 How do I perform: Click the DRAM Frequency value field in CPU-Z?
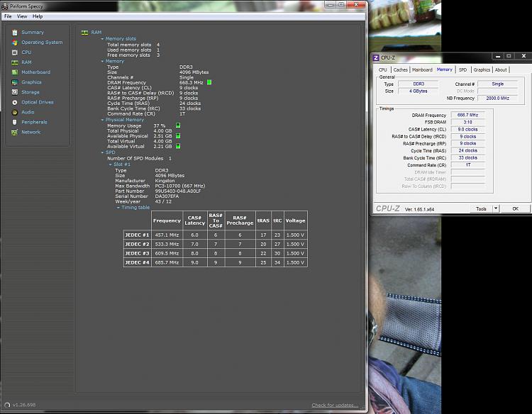click(467, 116)
